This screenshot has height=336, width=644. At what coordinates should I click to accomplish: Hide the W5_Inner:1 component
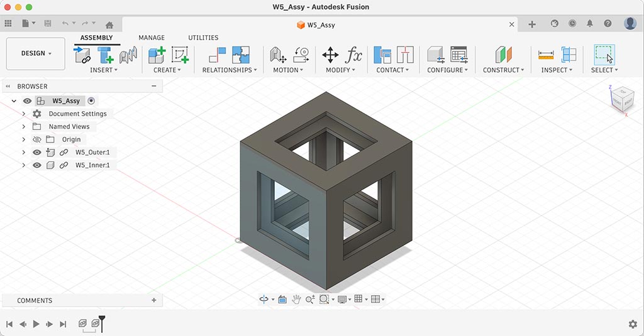37,165
